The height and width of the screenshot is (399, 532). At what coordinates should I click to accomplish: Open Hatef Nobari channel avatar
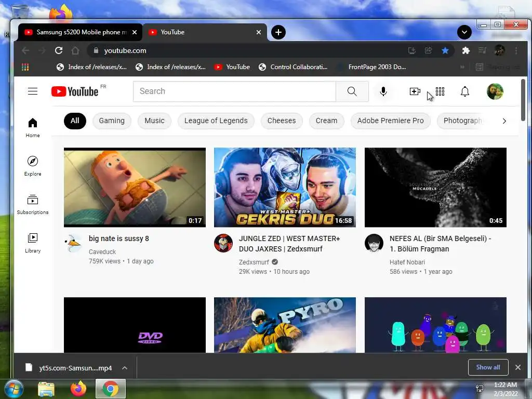(374, 243)
